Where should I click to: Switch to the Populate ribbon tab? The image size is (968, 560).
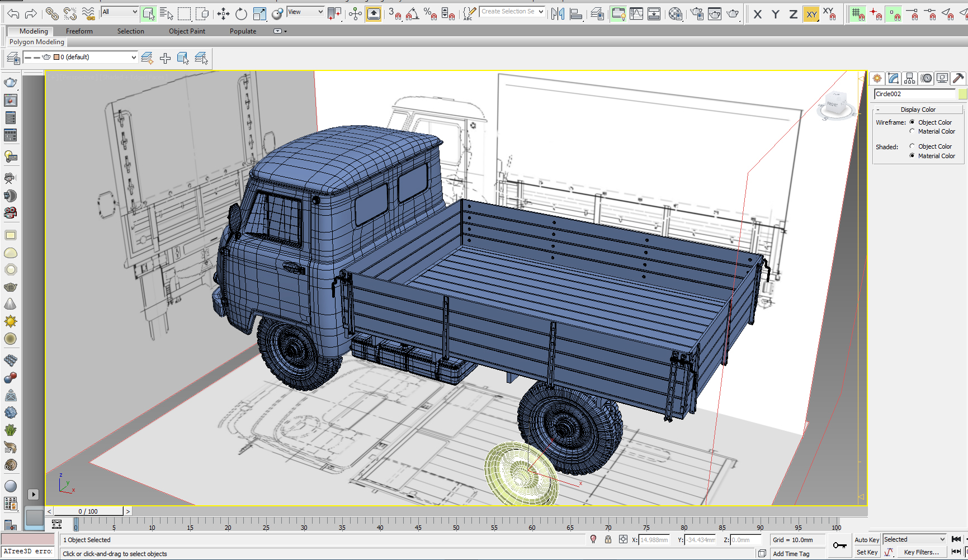pyautogui.click(x=243, y=31)
